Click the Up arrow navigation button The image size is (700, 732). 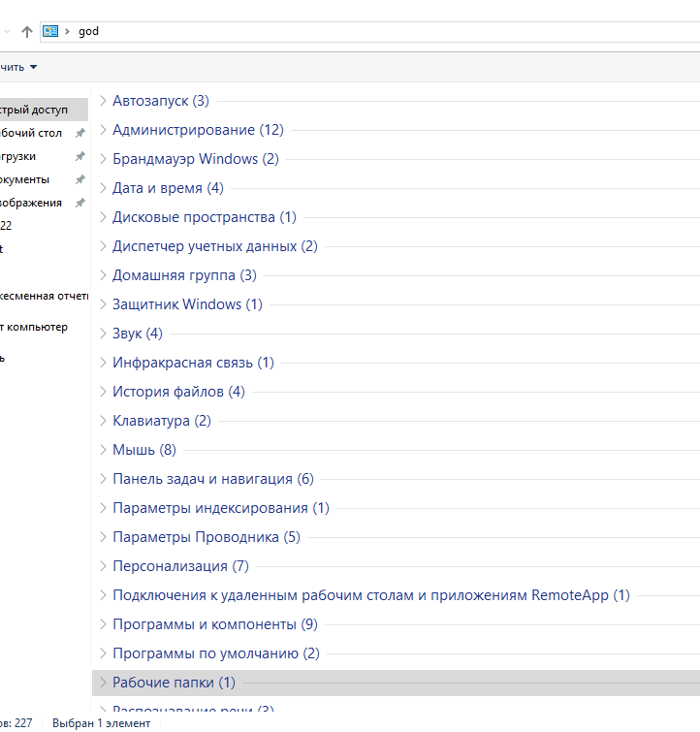pyautogui.click(x=26, y=31)
